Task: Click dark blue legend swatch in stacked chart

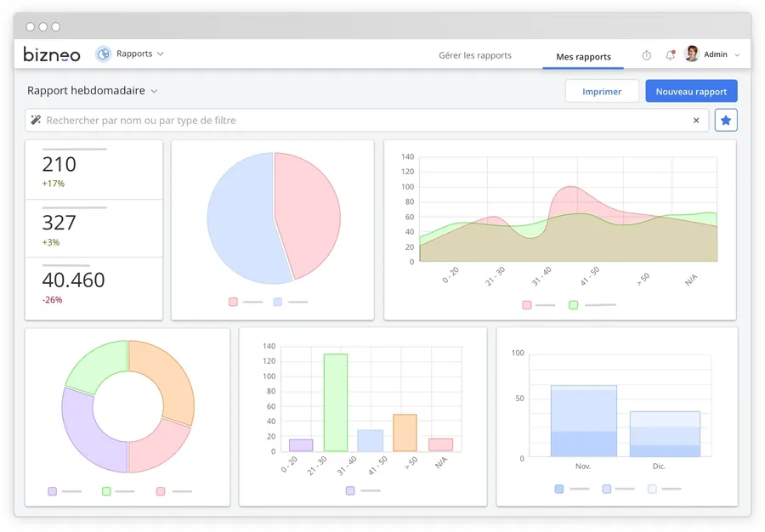Action: tap(558, 489)
